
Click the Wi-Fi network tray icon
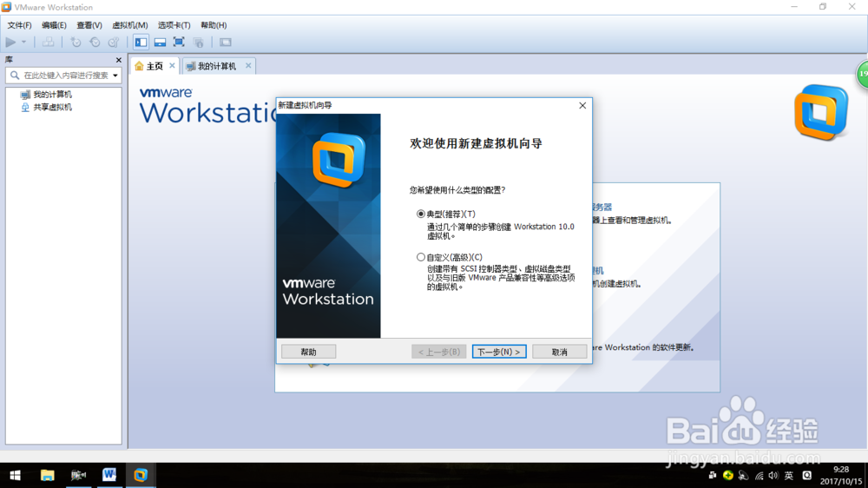759,476
